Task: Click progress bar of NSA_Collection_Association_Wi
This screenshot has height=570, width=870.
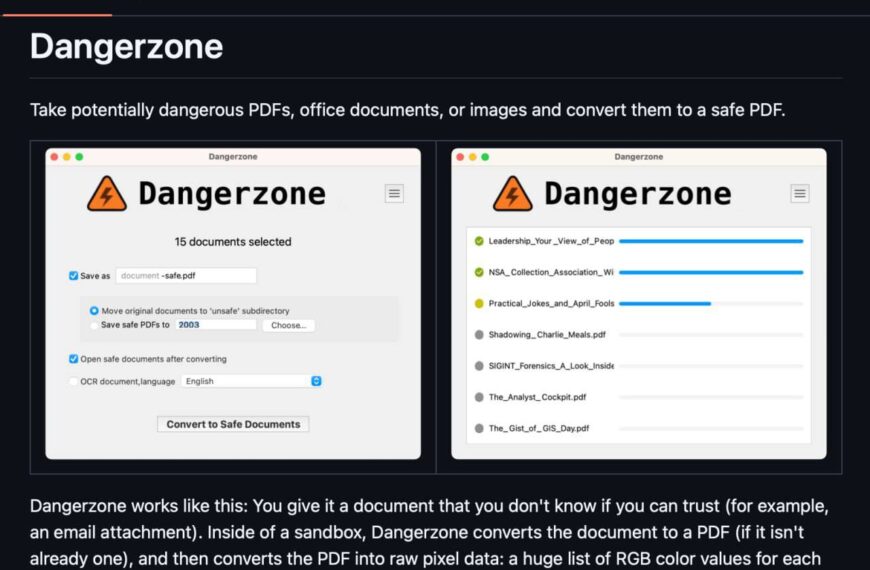Action: [711, 273]
